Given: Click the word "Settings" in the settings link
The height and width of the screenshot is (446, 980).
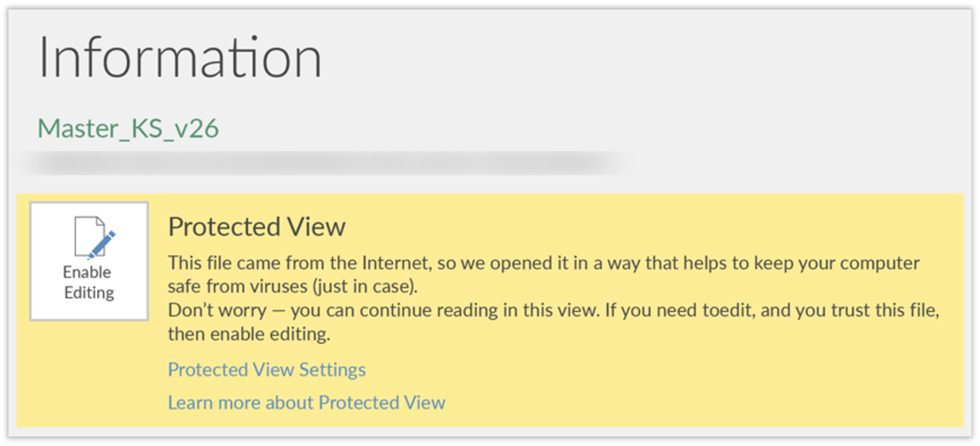Looking at the screenshot, I should click(x=332, y=370).
